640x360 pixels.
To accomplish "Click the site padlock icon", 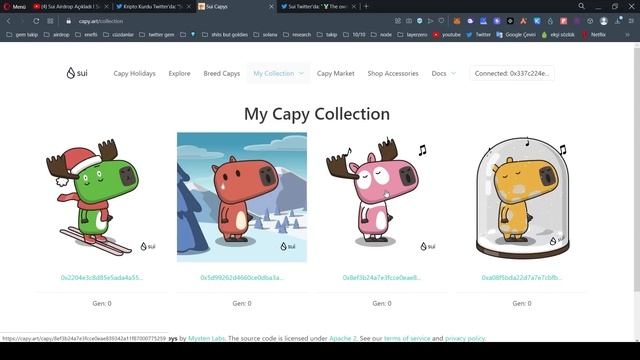I will click(69, 21).
